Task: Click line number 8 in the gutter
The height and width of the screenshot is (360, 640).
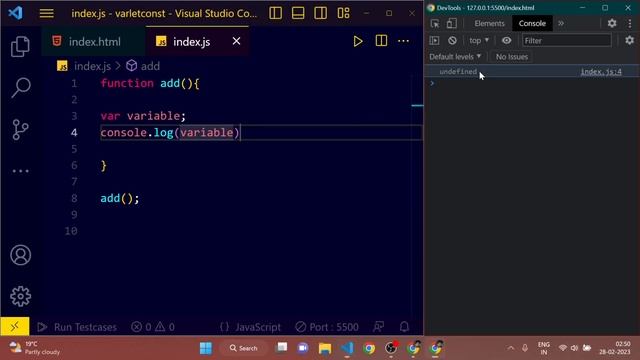Action: (74, 198)
